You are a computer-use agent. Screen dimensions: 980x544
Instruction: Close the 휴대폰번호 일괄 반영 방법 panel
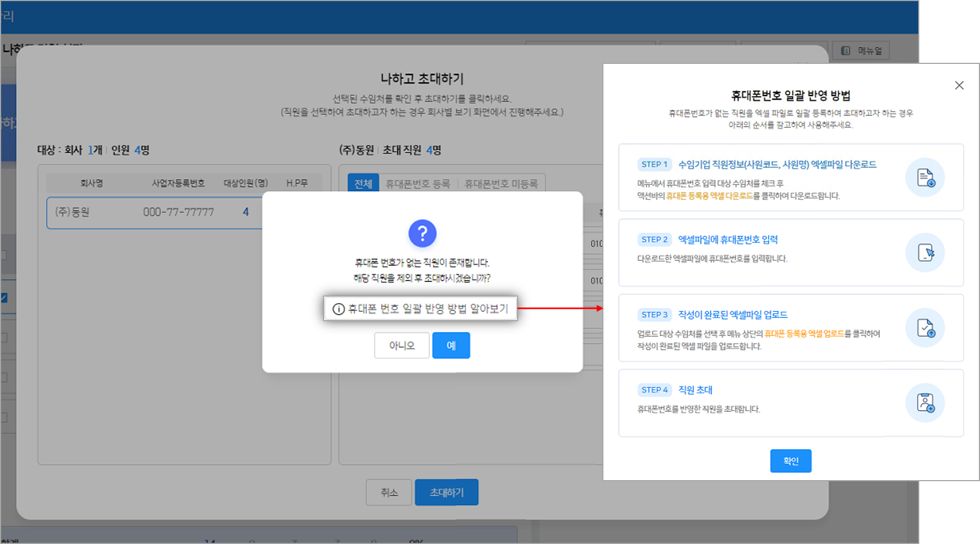point(959,85)
